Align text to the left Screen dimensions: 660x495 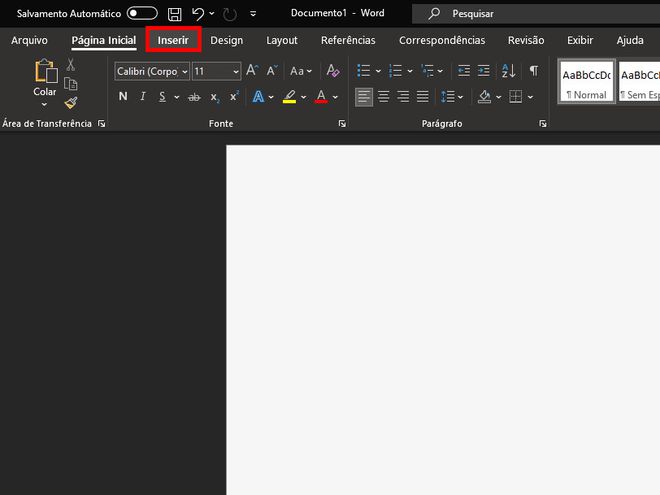click(x=364, y=97)
